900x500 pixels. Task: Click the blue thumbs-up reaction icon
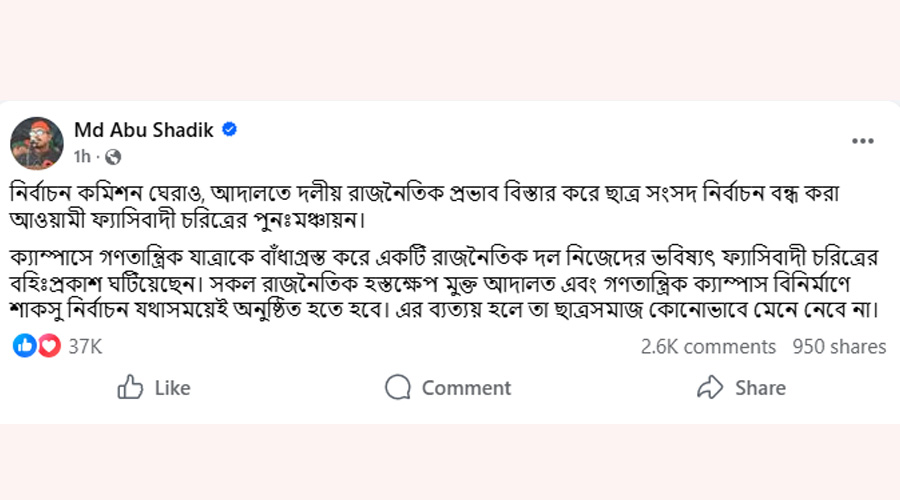pyautogui.click(x=25, y=346)
